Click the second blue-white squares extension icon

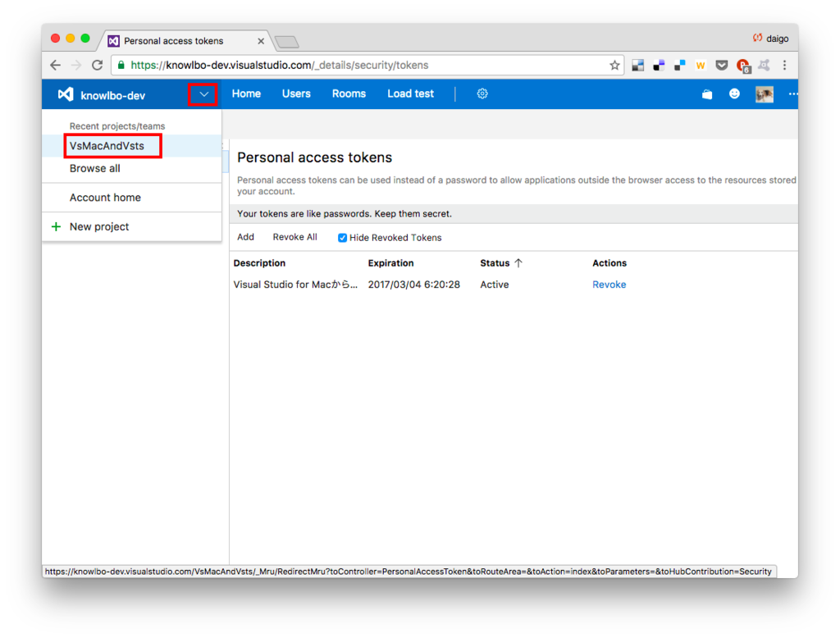pyautogui.click(x=680, y=66)
